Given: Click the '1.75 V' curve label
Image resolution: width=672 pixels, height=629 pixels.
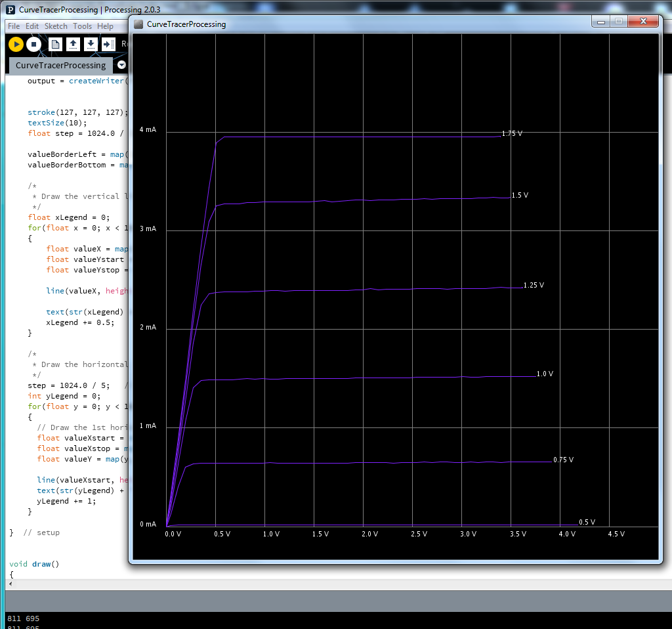Looking at the screenshot, I should pyautogui.click(x=512, y=133).
